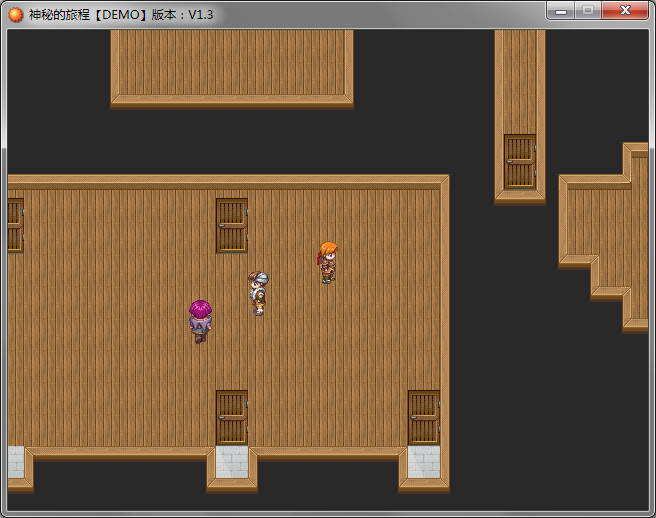Click the orange orb application icon
This screenshot has width=656, height=518.
tap(15, 14)
